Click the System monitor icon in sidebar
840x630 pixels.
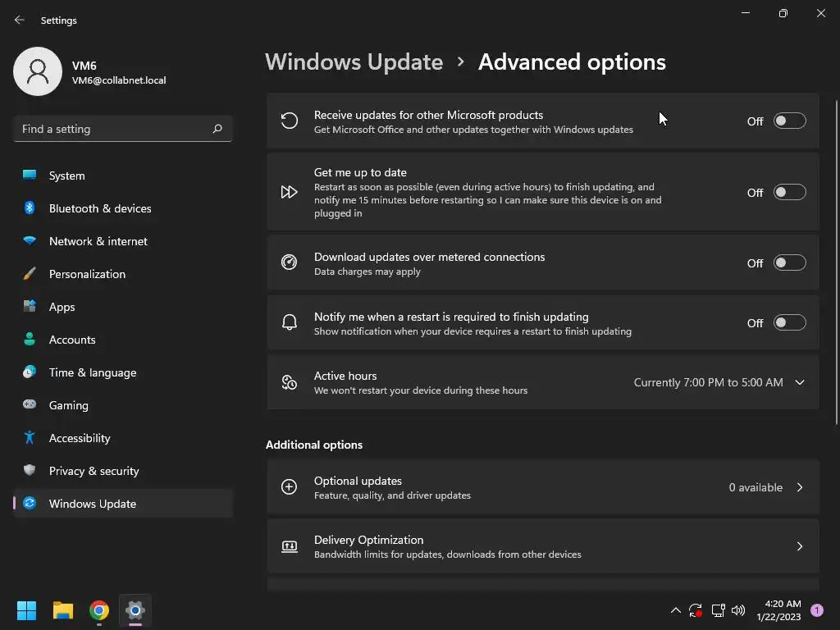[x=30, y=176]
